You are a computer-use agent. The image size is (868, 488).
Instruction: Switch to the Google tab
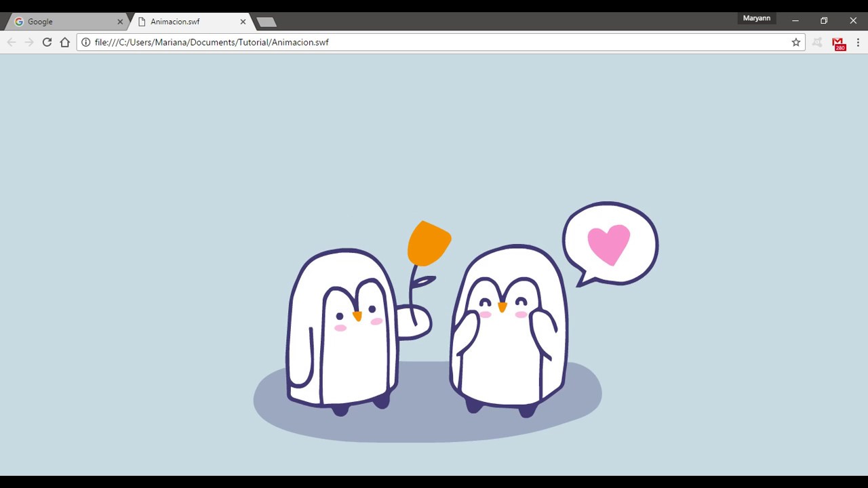66,22
